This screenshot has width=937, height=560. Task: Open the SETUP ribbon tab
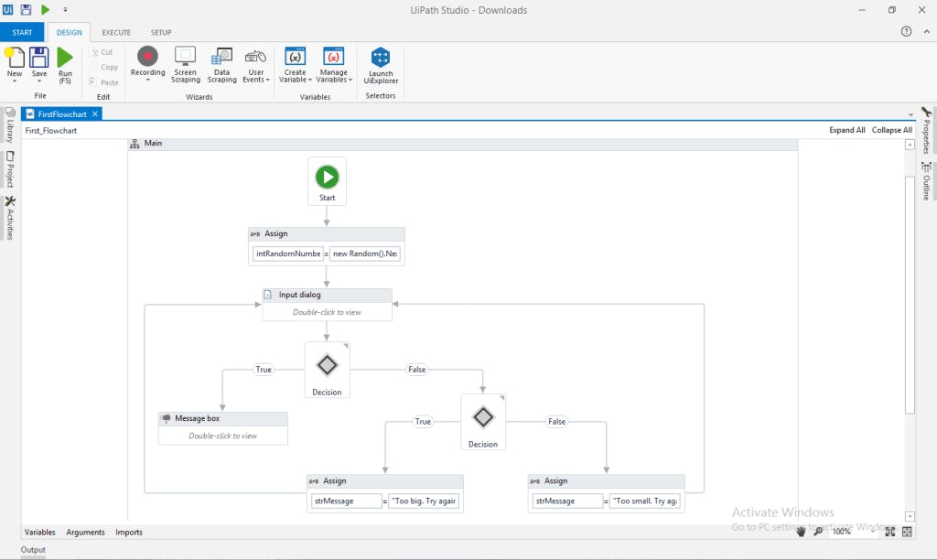pos(161,32)
